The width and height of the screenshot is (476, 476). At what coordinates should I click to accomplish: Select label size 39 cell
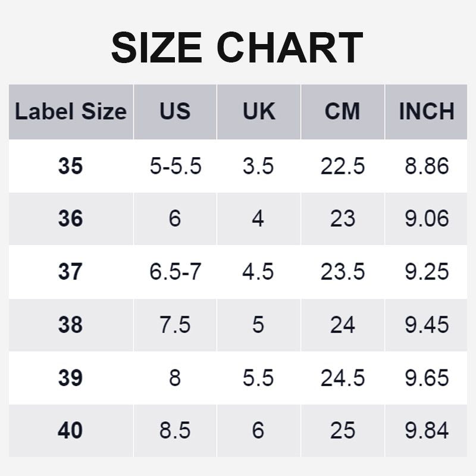click(71, 378)
